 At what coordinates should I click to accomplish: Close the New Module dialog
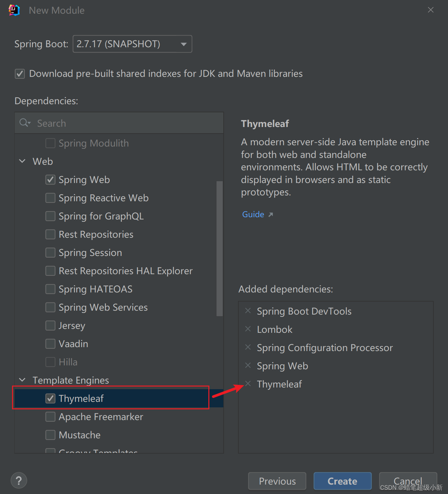[x=430, y=10]
